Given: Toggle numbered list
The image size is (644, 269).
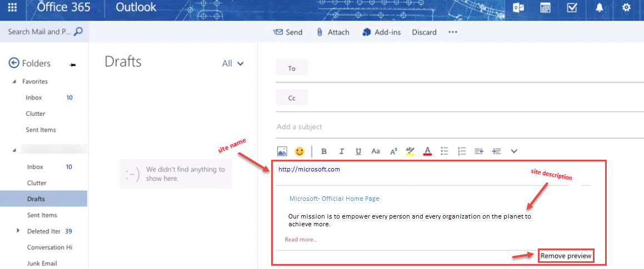Looking at the screenshot, I should point(462,151).
